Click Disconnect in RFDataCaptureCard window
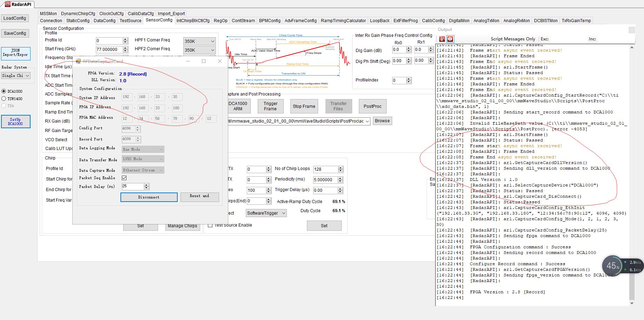644x320 pixels. click(x=149, y=197)
